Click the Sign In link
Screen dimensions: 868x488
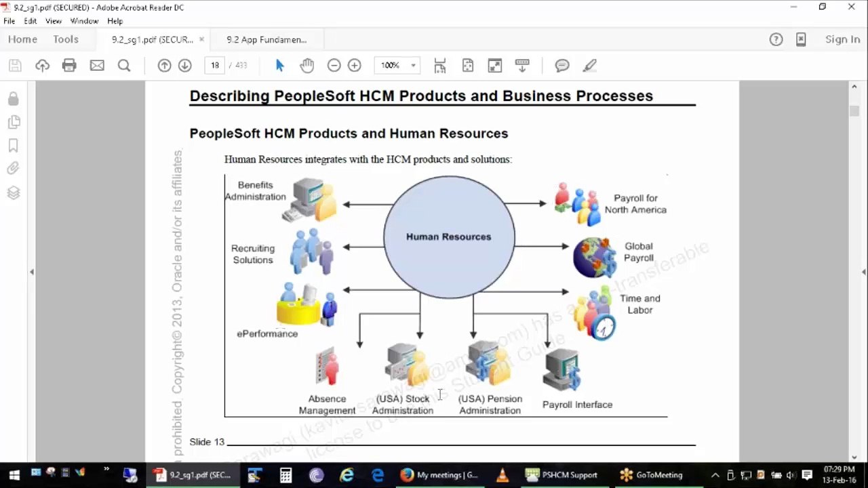[842, 39]
